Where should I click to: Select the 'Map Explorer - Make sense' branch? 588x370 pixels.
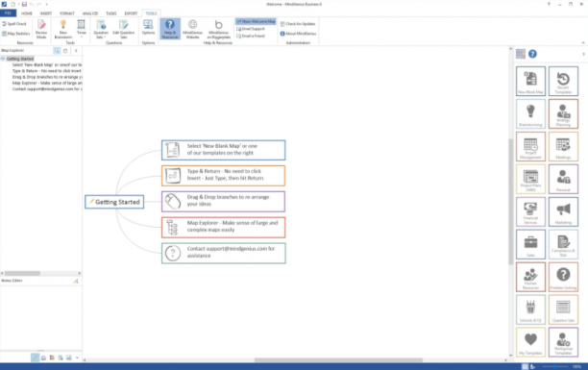pos(223,227)
